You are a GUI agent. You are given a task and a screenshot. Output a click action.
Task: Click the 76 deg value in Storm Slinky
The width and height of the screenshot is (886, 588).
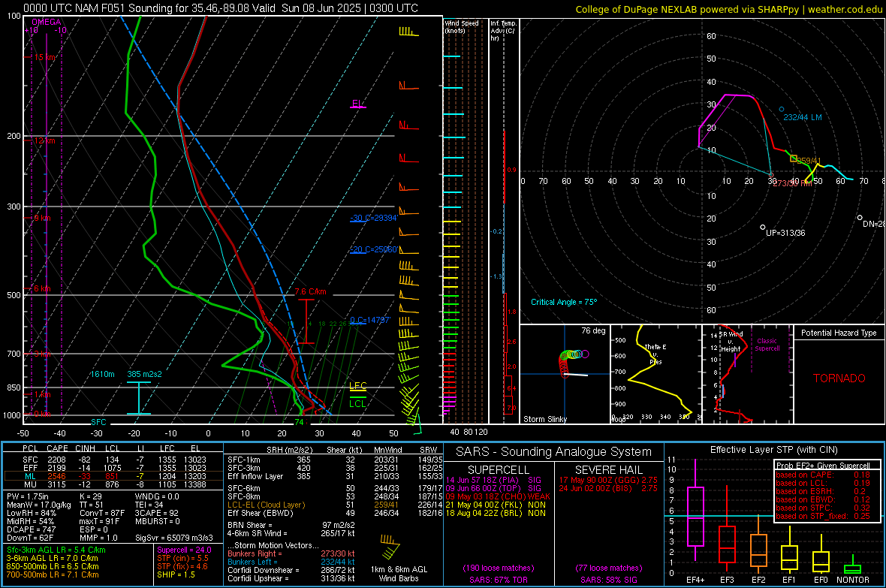[x=593, y=330]
